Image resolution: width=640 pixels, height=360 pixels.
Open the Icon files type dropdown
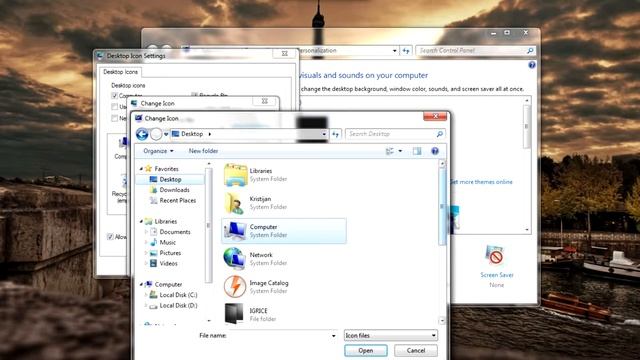(x=391, y=336)
